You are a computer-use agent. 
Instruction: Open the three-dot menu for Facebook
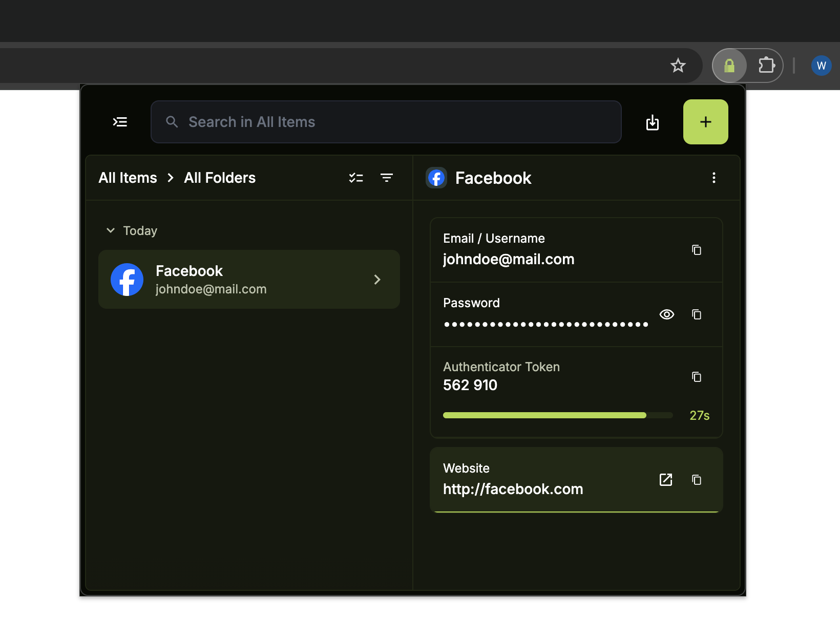click(x=714, y=178)
